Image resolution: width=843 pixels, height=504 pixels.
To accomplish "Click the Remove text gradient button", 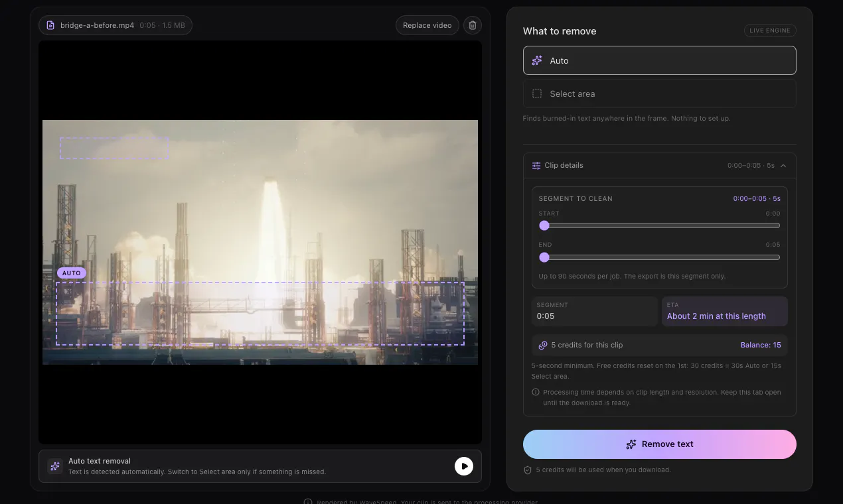I will point(659,444).
